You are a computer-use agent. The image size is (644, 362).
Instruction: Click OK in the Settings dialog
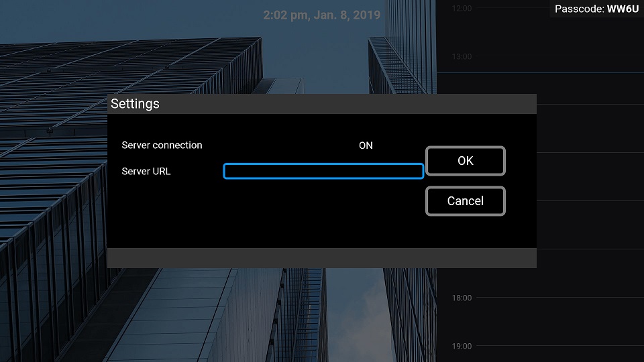point(466,161)
